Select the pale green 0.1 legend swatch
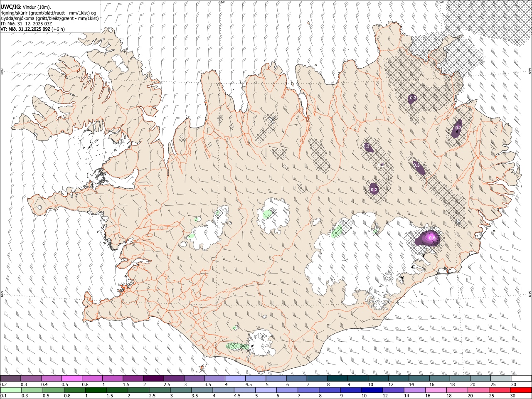Viewport: 532px width, 399px height. (11, 390)
